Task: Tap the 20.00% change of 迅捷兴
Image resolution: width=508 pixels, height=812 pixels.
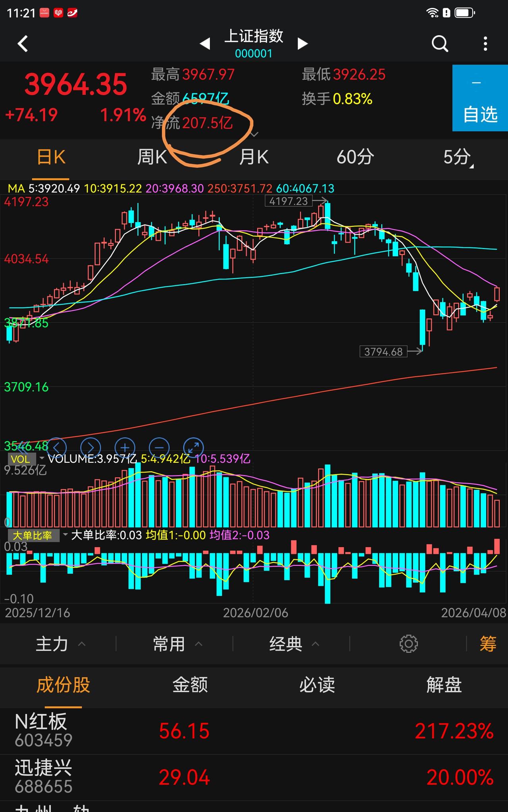Action: (460, 778)
